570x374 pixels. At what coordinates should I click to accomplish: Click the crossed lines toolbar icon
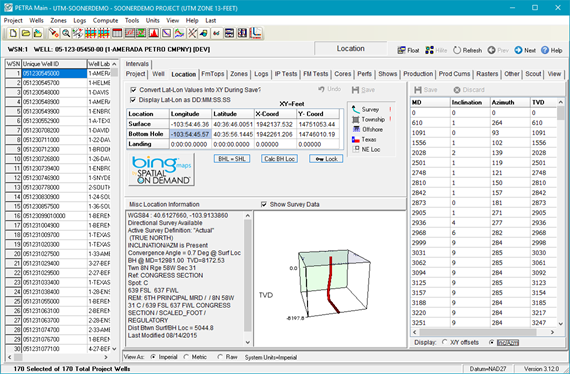(192, 33)
